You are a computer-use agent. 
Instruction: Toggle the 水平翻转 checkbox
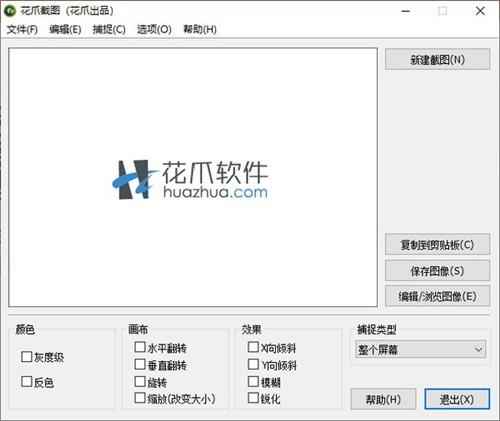pyautogui.click(x=140, y=347)
